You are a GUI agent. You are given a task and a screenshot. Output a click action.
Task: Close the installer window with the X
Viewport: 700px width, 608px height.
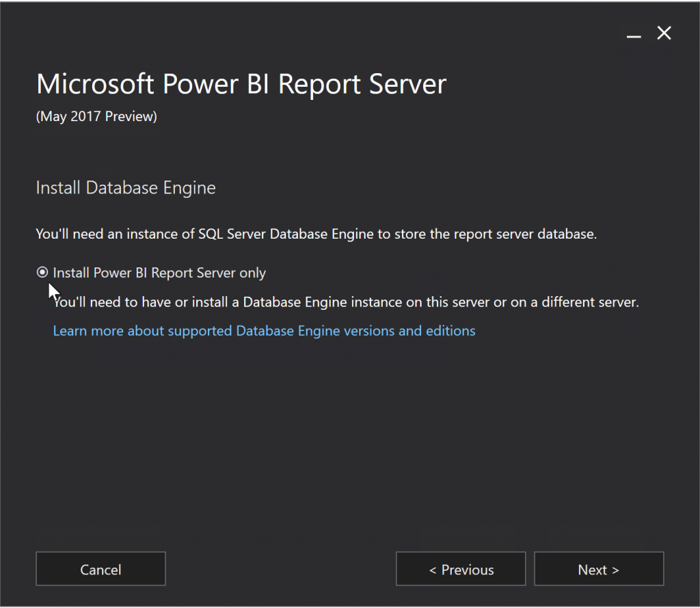[664, 33]
